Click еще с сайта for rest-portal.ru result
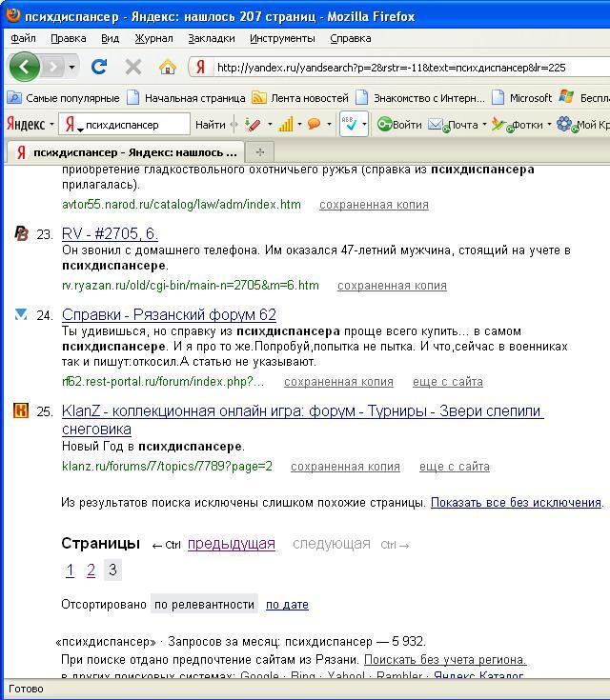 tap(448, 382)
